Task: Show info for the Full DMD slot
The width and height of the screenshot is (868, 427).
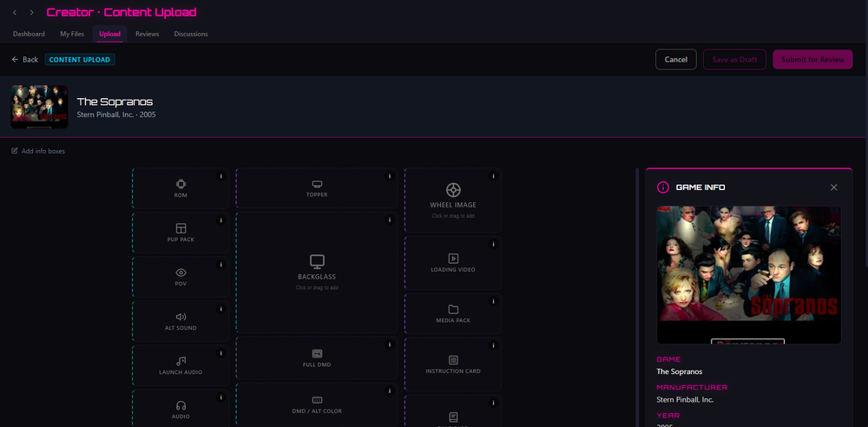Action: point(389,345)
